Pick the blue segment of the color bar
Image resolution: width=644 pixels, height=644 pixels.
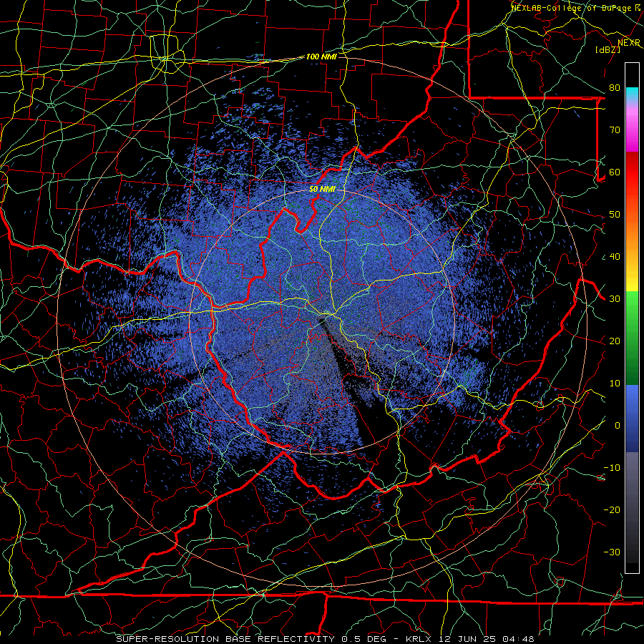click(x=632, y=419)
